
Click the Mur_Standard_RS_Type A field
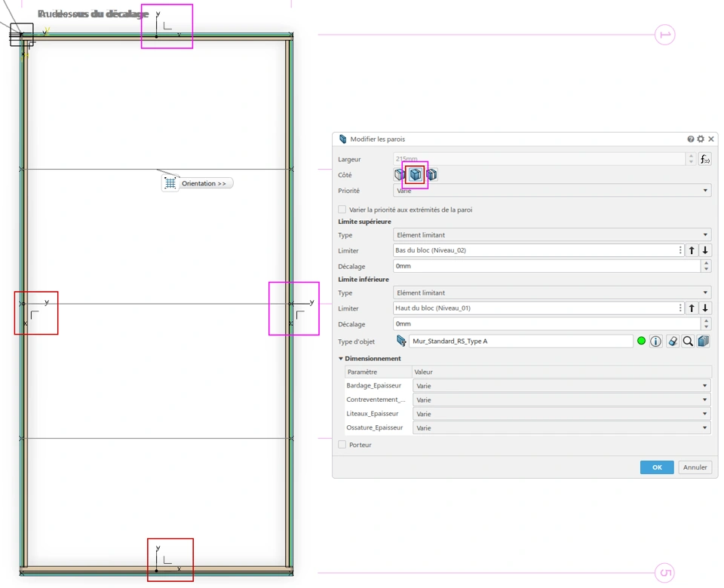521,341
